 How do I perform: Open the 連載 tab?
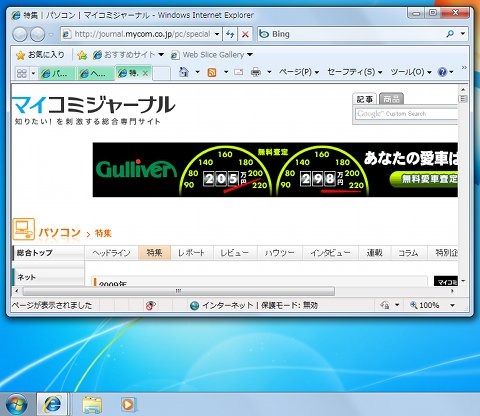[374, 253]
